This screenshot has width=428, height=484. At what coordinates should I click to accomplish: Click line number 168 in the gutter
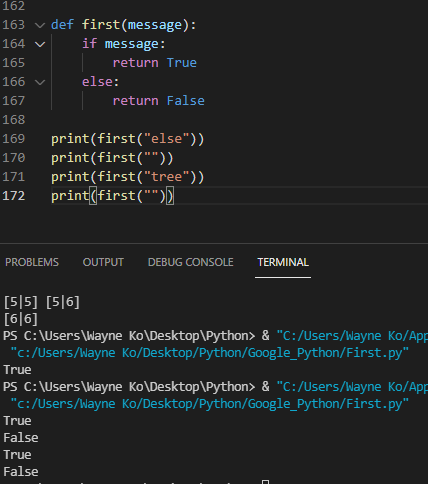coord(14,120)
